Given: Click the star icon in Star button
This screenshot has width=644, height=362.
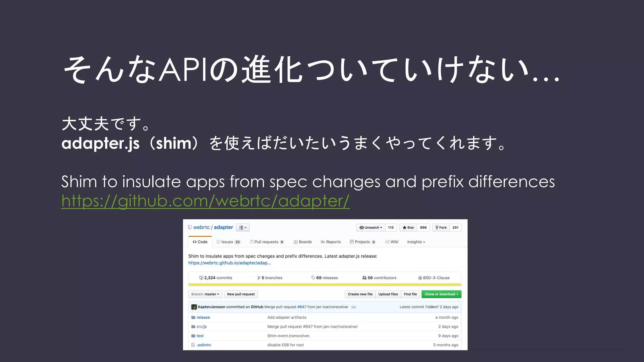Looking at the screenshot, I should click(x=404, y=228).
